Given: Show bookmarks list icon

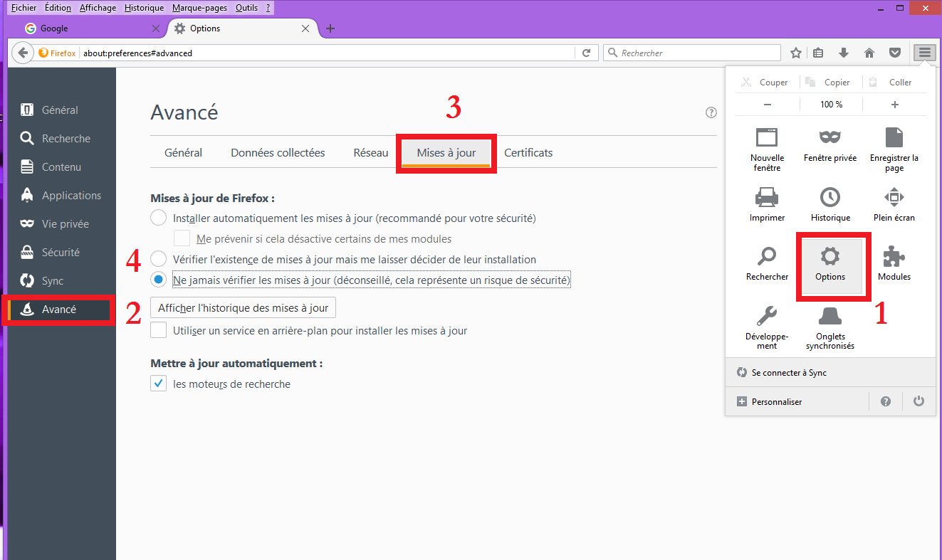Looking at the screenshot, I should 819,53.
